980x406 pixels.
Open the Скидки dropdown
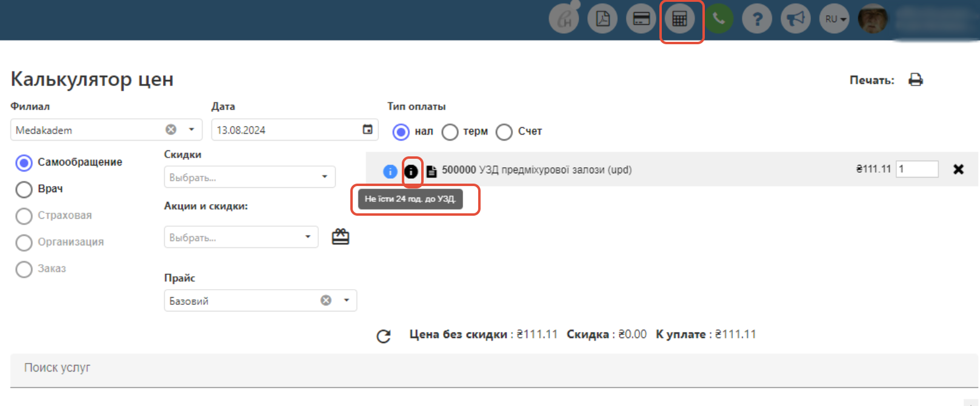(x=250, y=177)
